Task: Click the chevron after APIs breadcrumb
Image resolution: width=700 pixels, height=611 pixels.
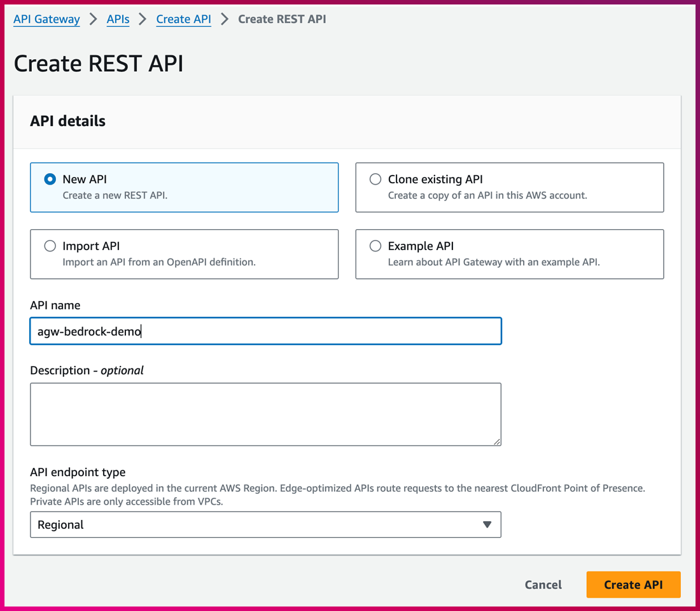Action: tap(143, 19)
